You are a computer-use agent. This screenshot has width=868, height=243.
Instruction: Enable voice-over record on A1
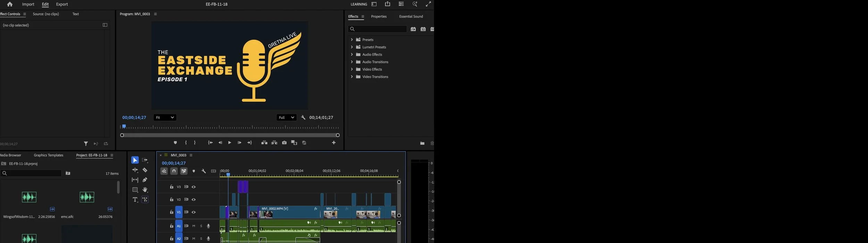tap(208, 226)
